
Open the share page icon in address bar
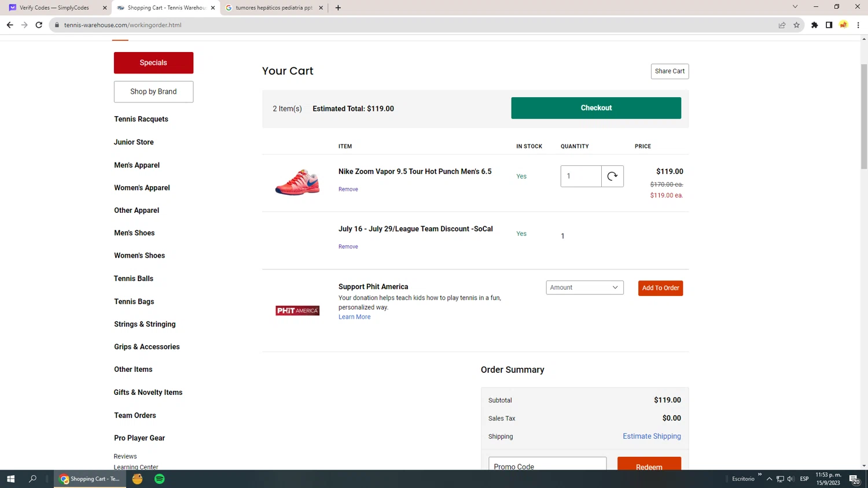click(x=782, y=25)
